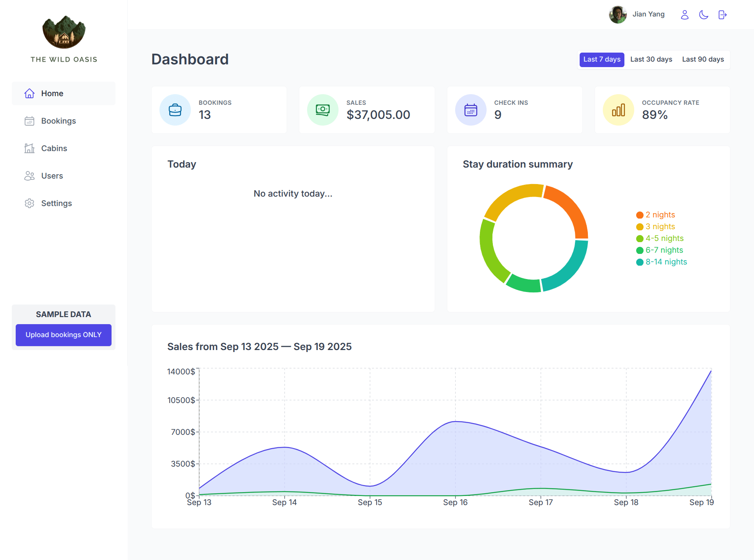Switch to Last 90 days filter
This screenshot has height=560, width=754.
tap(703, 59)
